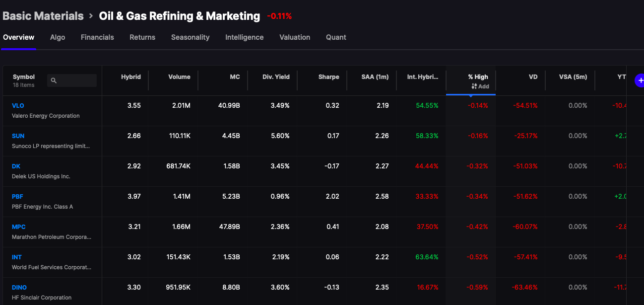Sort by the VSA (5m) column header

point(573,77)
